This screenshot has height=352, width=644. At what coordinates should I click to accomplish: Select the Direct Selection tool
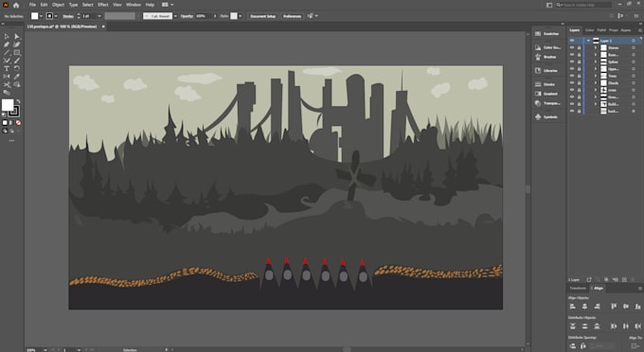16,37
